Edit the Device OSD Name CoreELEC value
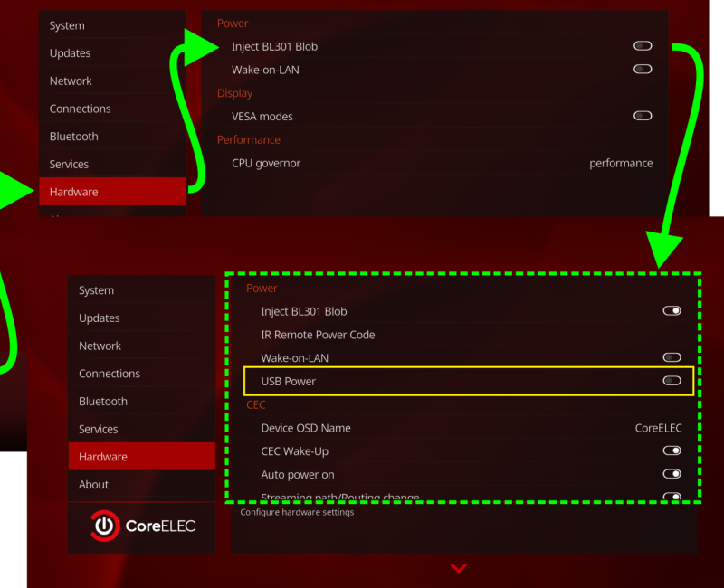This screenshot has height=588, width=724. click(659, 428)
